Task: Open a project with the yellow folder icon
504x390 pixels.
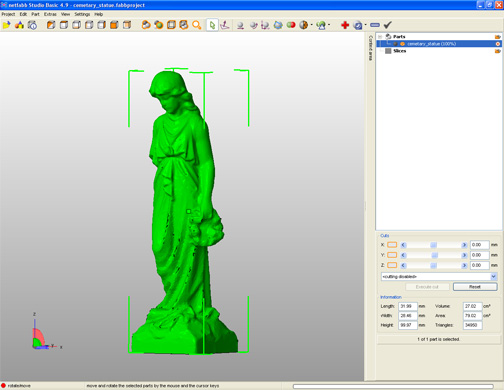Action: point(6,25)
